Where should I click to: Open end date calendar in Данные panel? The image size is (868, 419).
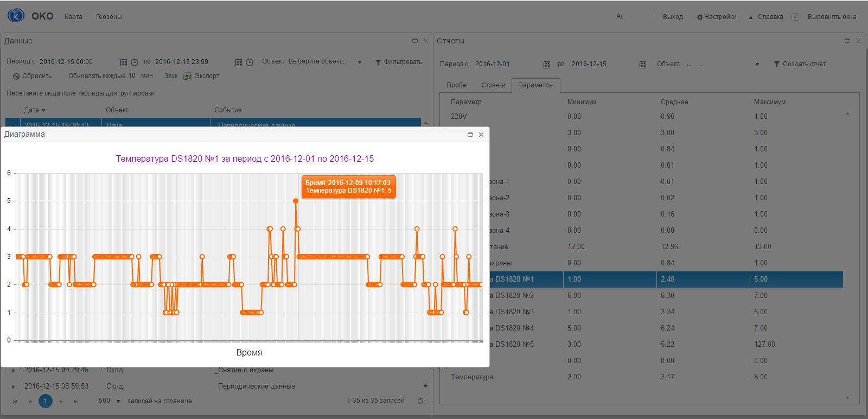coord(239,62)
